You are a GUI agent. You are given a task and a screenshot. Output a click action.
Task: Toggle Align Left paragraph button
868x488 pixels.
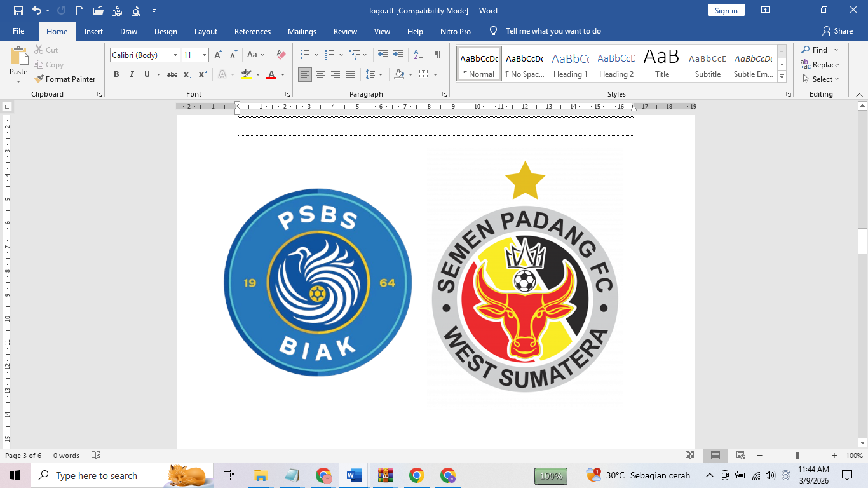pos(305,74)
